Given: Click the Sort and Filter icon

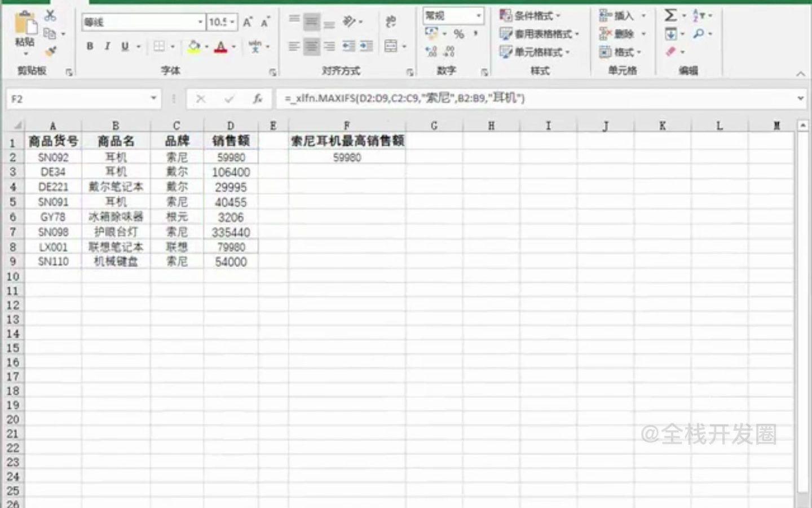Looking at the screenshot, I should 698,15.
